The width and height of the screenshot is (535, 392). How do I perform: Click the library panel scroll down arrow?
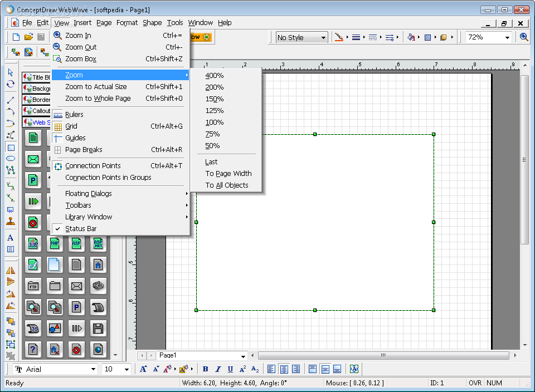pos(115,355)
